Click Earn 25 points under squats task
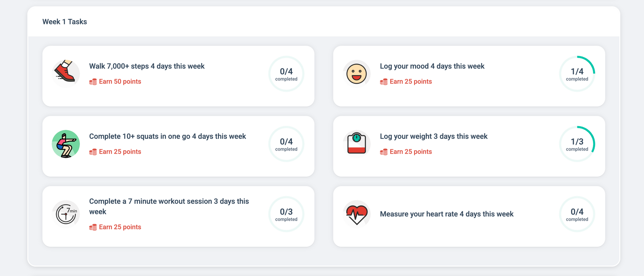Screen dimensions: 644x276 tap(120, 152)
